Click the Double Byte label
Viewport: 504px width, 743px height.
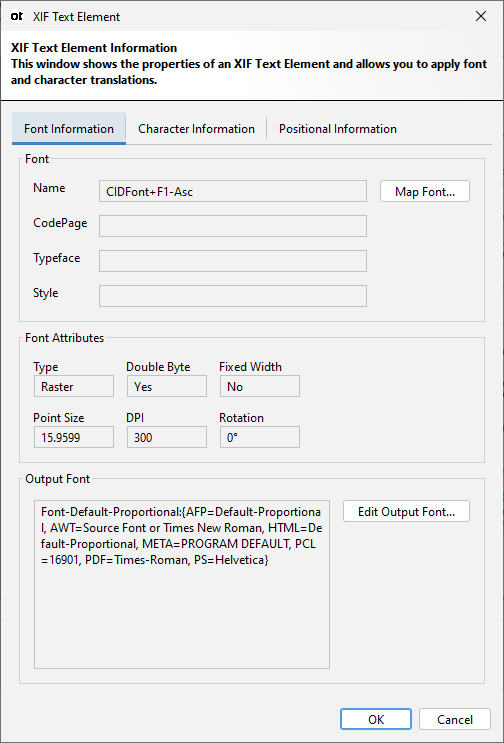pyautogui.click(x=158, y=367)
